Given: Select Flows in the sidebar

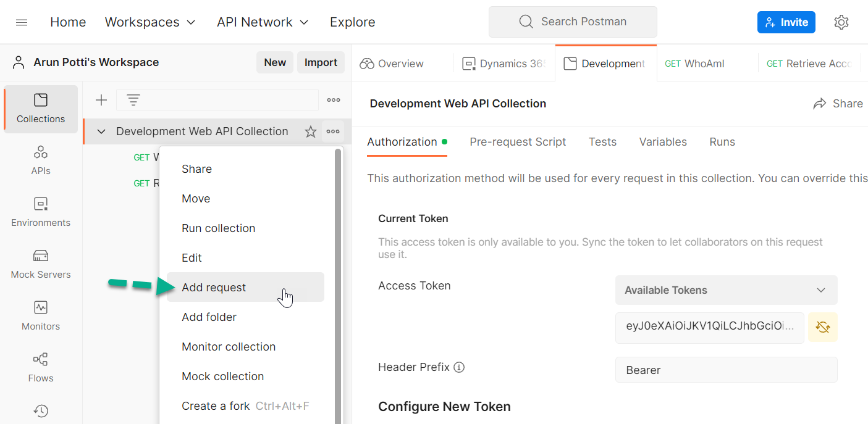Looking at the screenshot, I should tap(40, 367).
